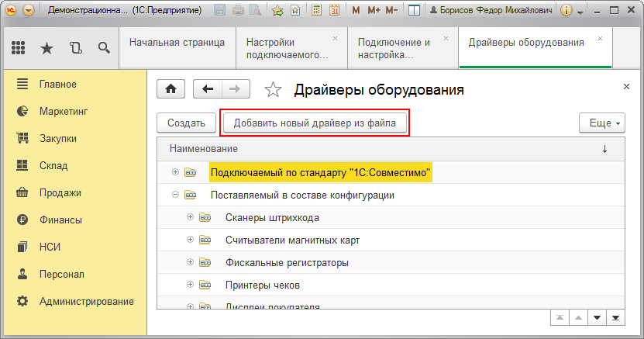644x339 pixels.
Task: Select row Поставляемый в составе конфигурации
Action: (391, 195)
